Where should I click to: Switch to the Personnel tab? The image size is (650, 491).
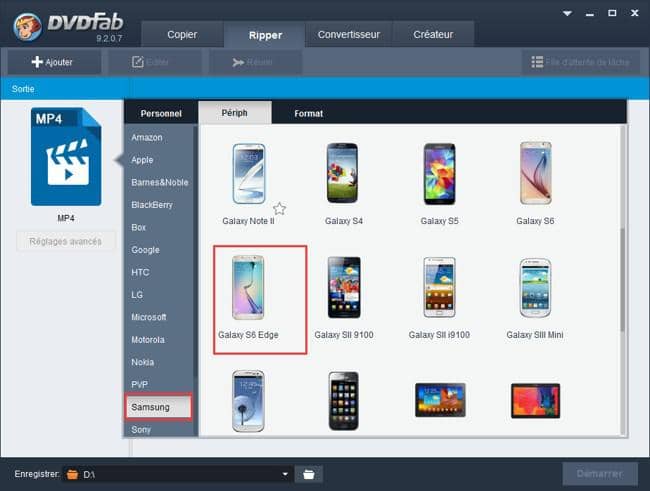pyautogui.click(x=161, y=113)
